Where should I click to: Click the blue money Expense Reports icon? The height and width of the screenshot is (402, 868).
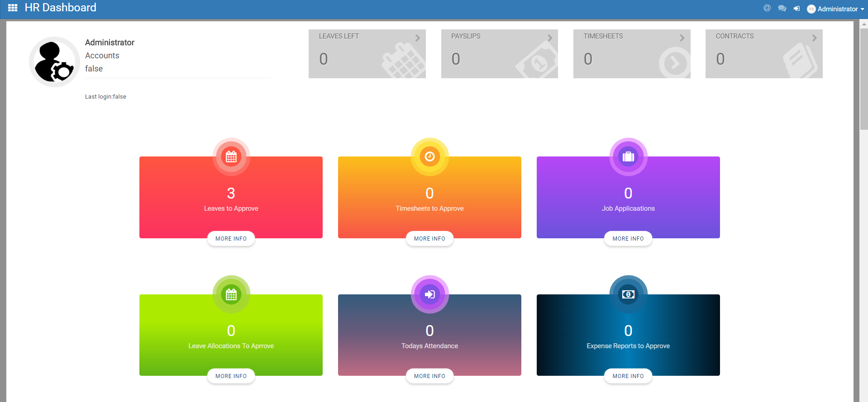point(628,294)
